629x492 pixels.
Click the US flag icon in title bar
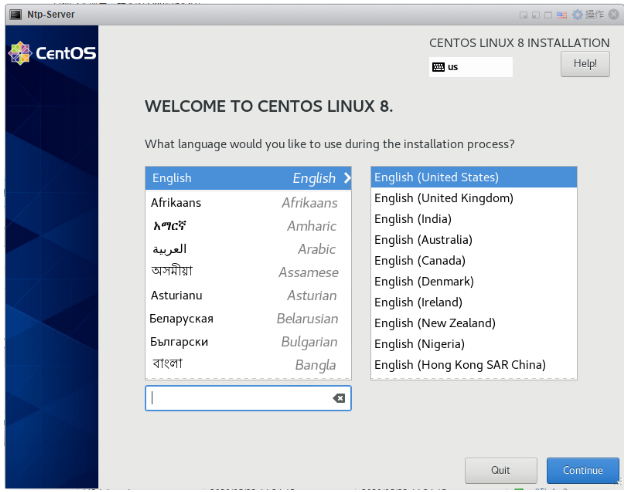(x=562, y=14)
